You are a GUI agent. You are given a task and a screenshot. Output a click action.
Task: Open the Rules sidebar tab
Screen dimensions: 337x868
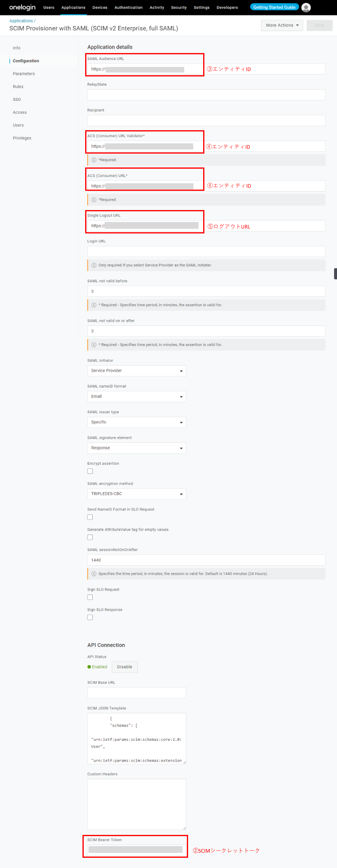point(18,87)
